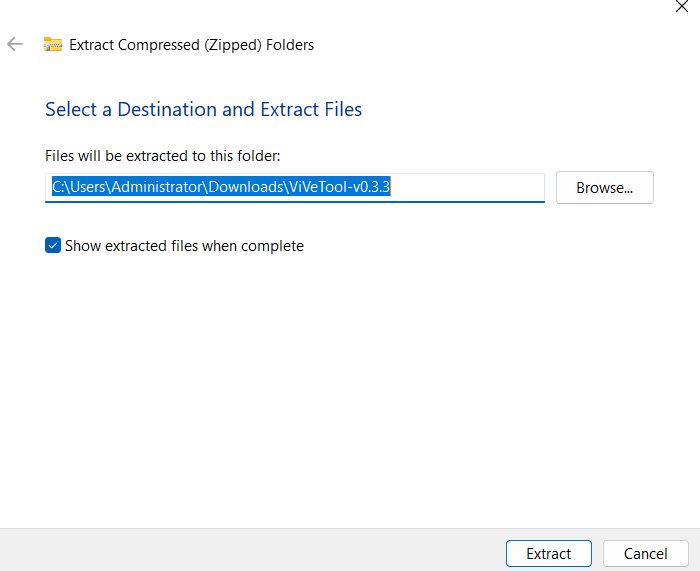Click the 'Files will be extracted to this folder' label

163,156
